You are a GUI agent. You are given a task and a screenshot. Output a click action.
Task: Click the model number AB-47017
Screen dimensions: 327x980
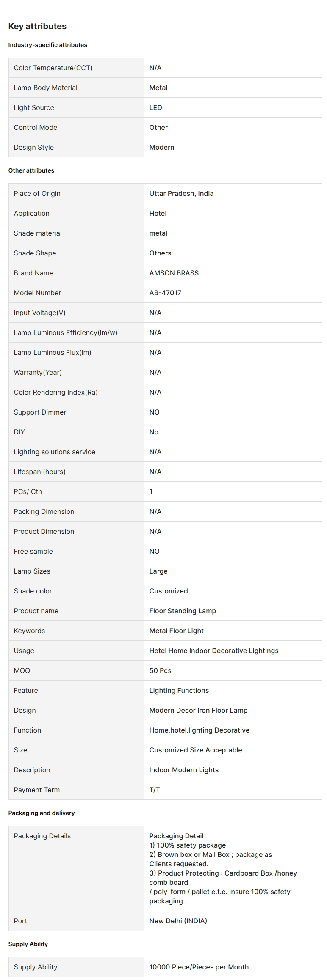(165, 293)
